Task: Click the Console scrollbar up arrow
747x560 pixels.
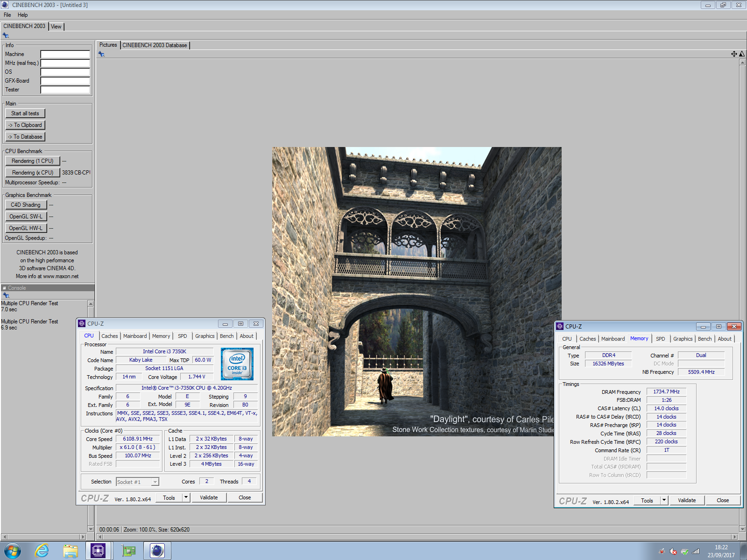Action: tap(91, 304)
